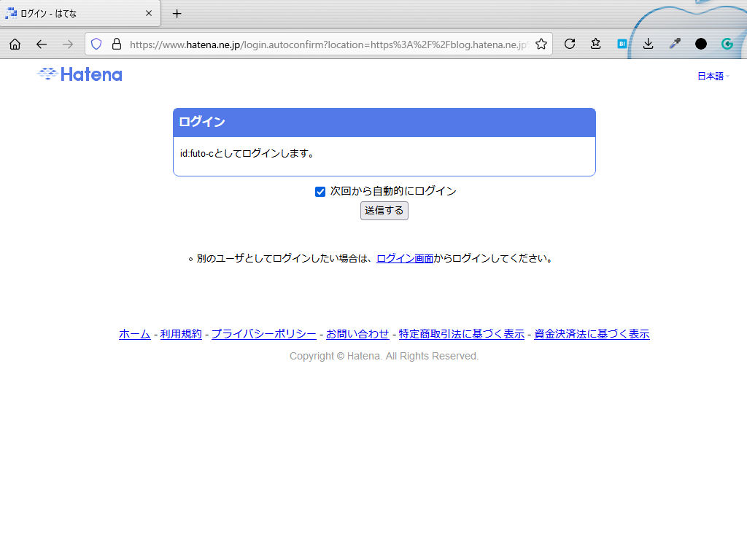The image size is (747, 560).
Task: Open the ホーム footer link
Action: pyautogui.click(x=135, y=334)
